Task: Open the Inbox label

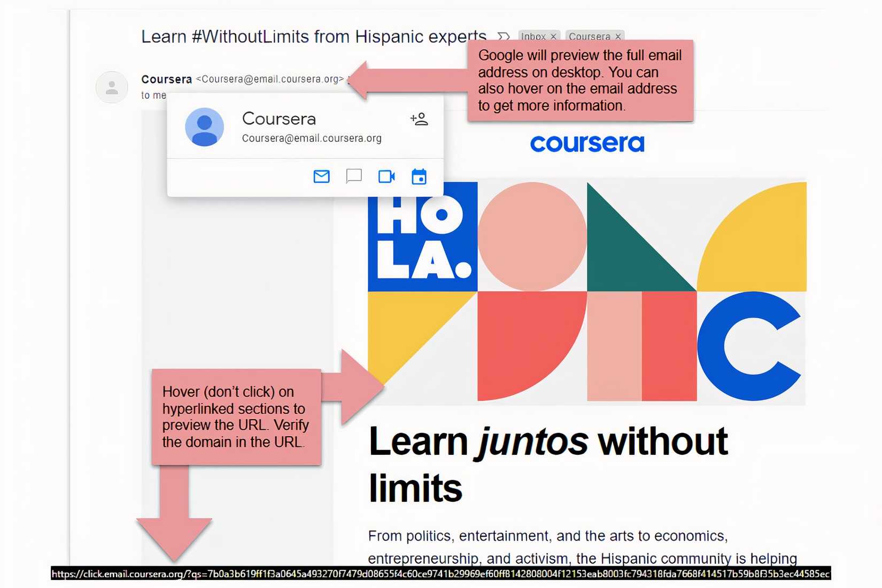Action: pos(533,36)
